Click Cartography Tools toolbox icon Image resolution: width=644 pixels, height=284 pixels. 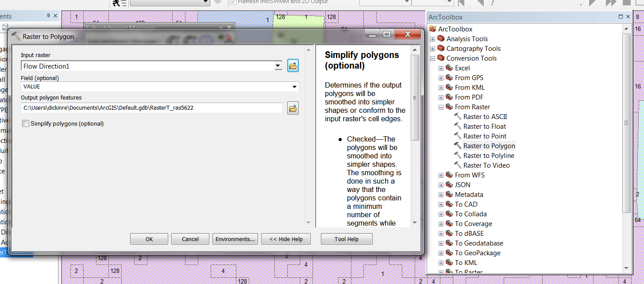pos(441,49)
